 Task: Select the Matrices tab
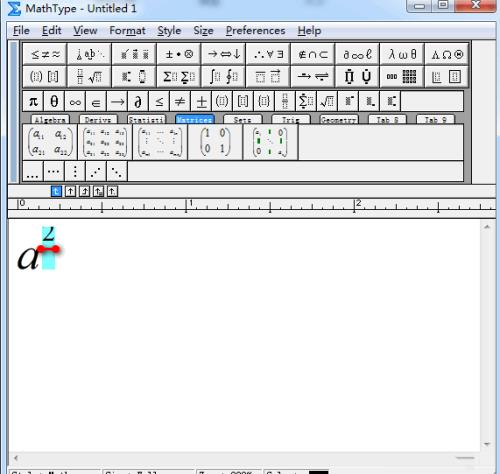[x=195, y=119]
